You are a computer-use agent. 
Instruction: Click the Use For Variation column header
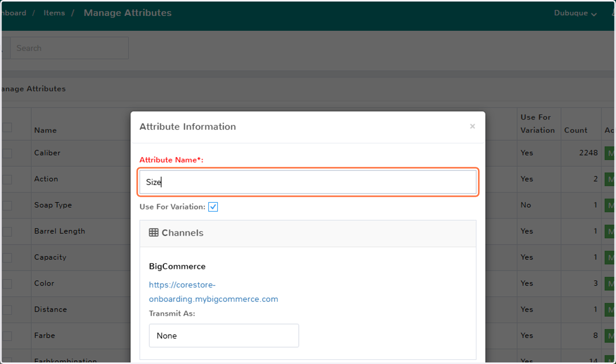tap(537, 124)
